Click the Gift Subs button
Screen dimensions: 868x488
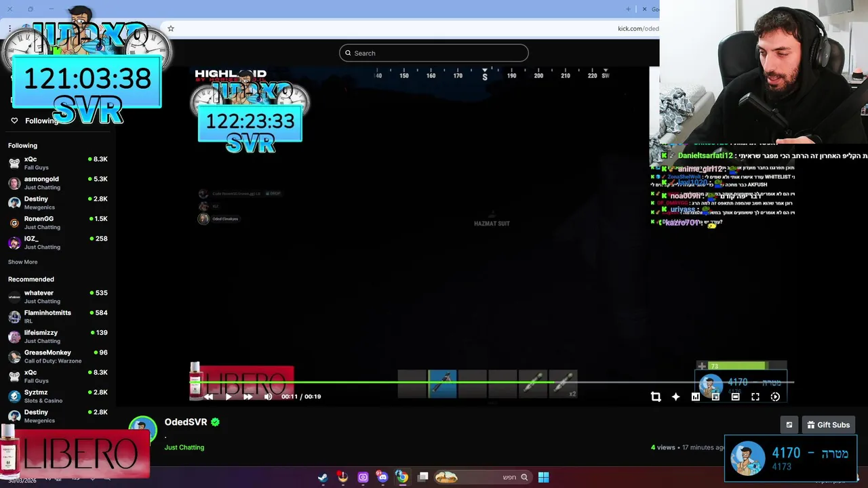pos(828,425)
